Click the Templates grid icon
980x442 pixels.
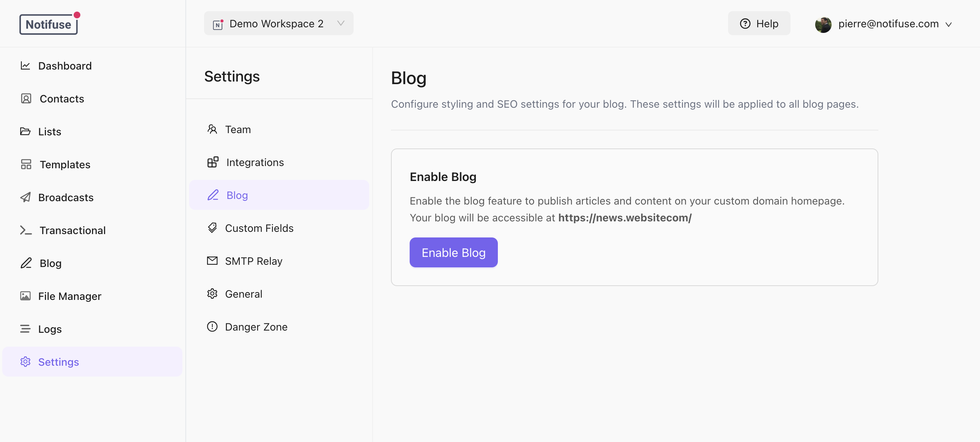[25, 164]
